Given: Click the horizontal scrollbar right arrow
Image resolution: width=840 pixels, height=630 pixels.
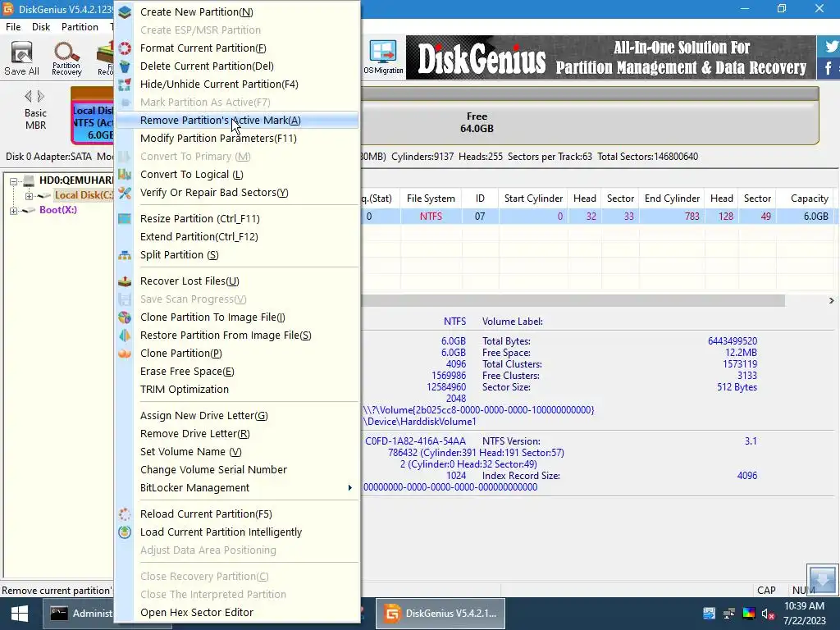Looking at the screenshot, I should (x=831, y=300).
